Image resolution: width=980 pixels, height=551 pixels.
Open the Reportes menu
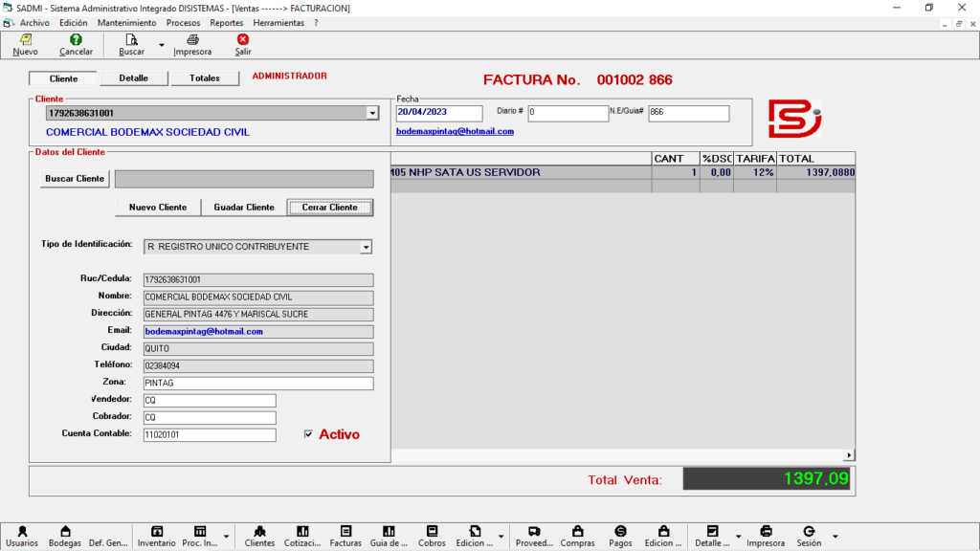[x=226, y=23]
